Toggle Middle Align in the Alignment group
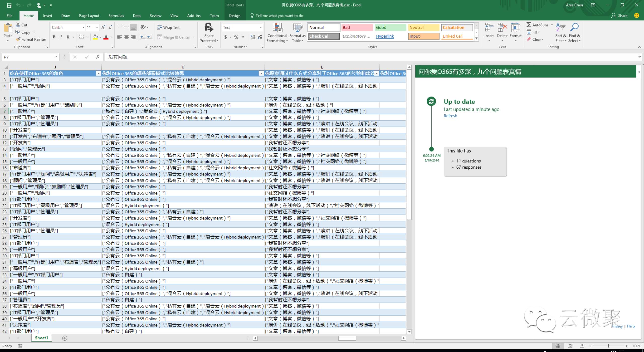Screen dimensions: 644x352 click(x=127, y=27)
